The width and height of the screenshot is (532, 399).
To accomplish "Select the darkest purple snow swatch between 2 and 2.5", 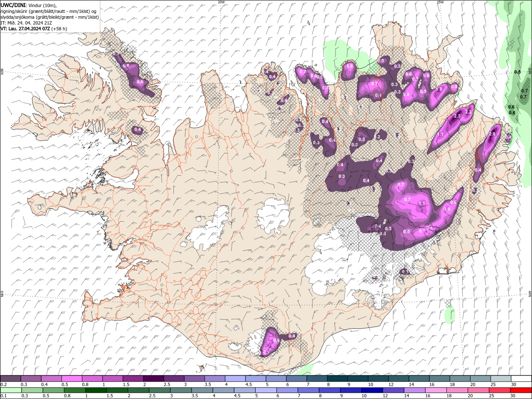I will tap(153, 379).
